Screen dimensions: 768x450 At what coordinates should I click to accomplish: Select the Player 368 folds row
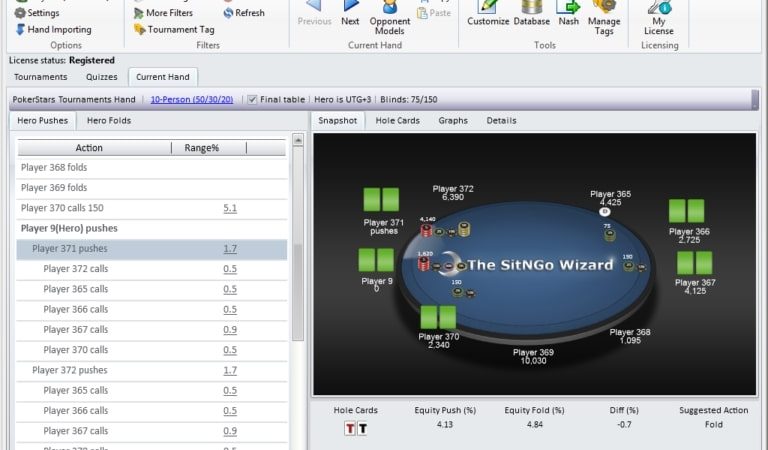[x=152, y=167]
